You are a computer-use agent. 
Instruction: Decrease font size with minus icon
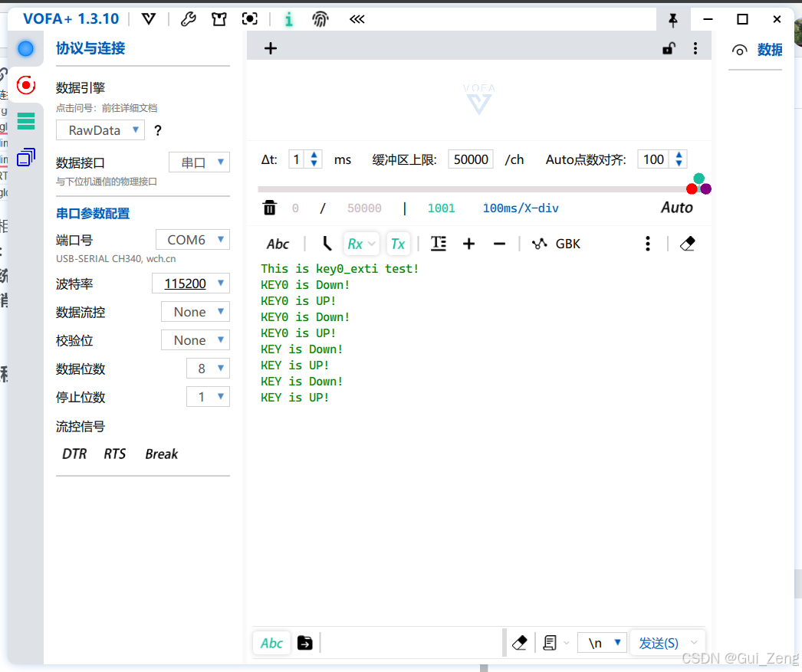[x=499, y=244]
